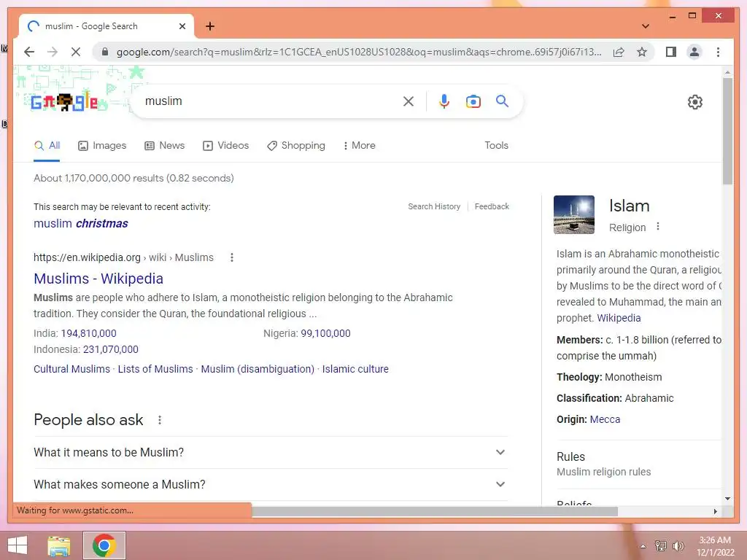
Task: Select the All results tab
Action: [x=47, y=146]
